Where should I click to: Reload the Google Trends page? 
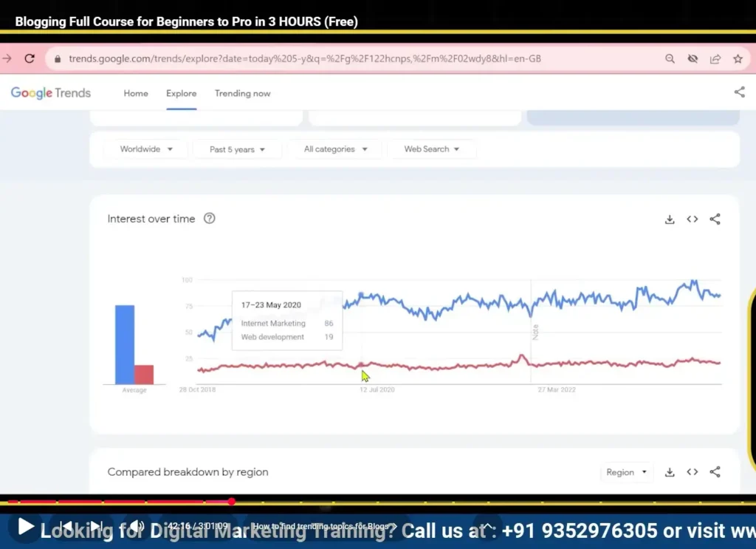30,58
